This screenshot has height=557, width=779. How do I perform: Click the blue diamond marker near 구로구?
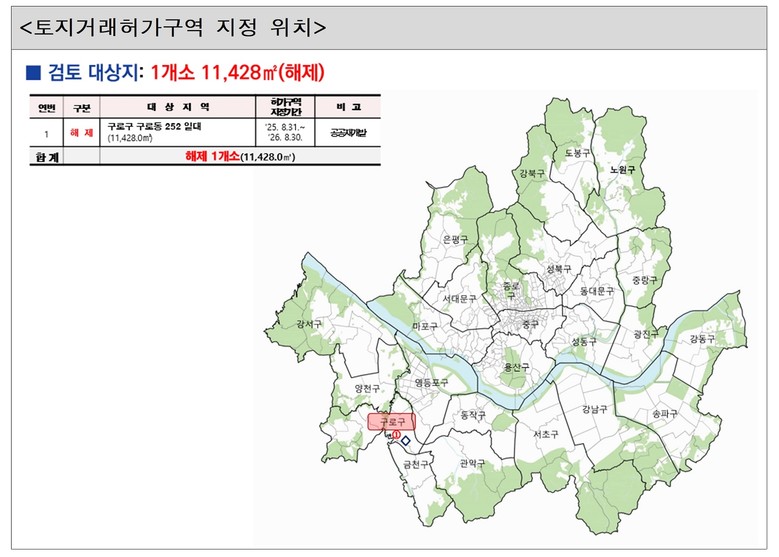click(x=406, y=440)
